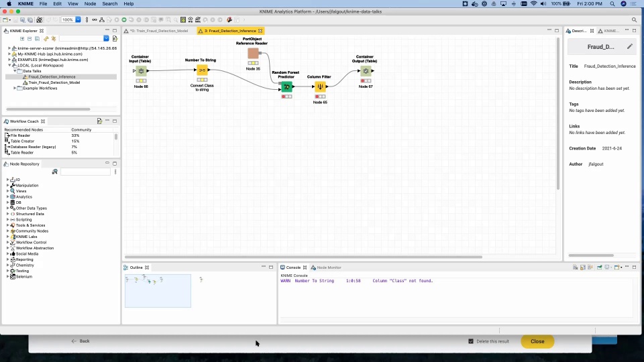Collapse the Data Talks folder
The width and height of the screenshot is (644, 362).
[15, 71]
